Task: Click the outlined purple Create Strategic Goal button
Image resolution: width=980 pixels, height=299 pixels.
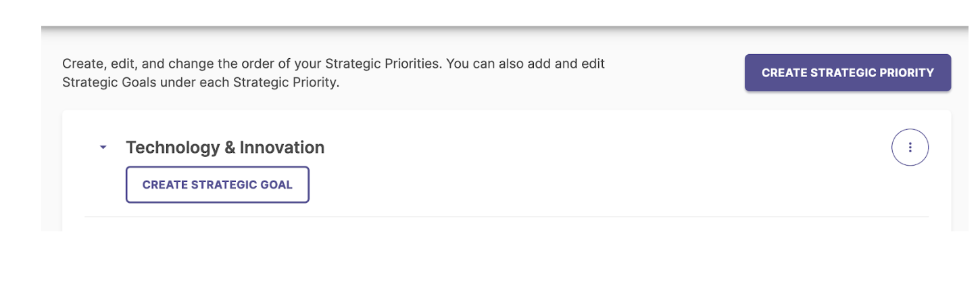Action: [x=218, y=185]
